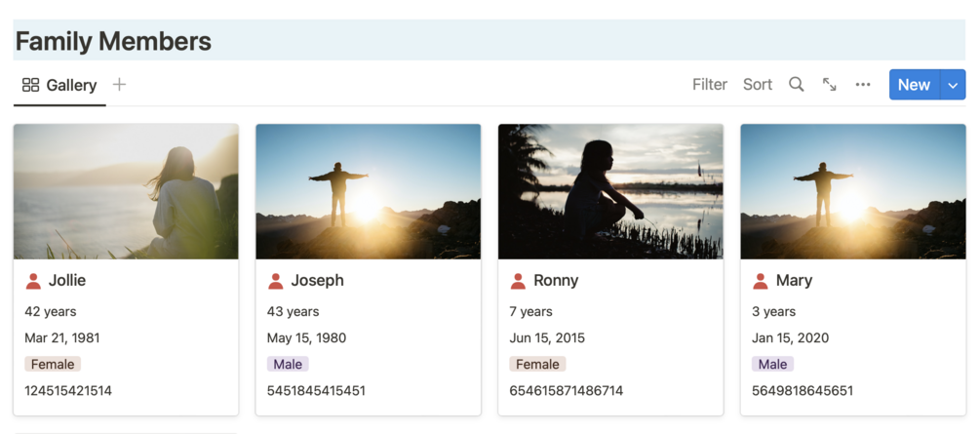Screen dimensions: 980x434
Task: Click the person icon beside Joseph
Action: click(x=276, y=281)
